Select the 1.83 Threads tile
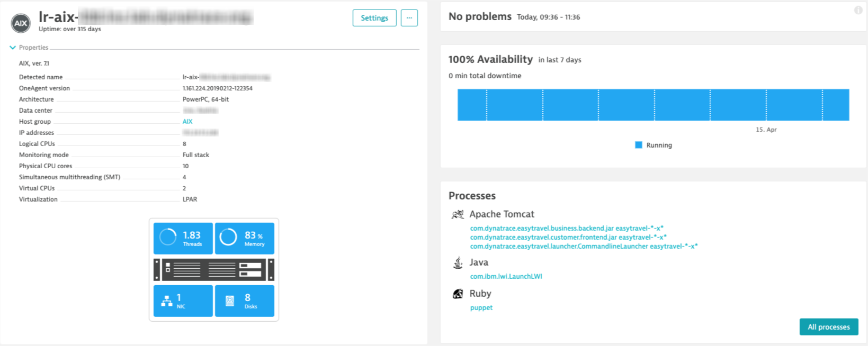 tap(183, 239)
